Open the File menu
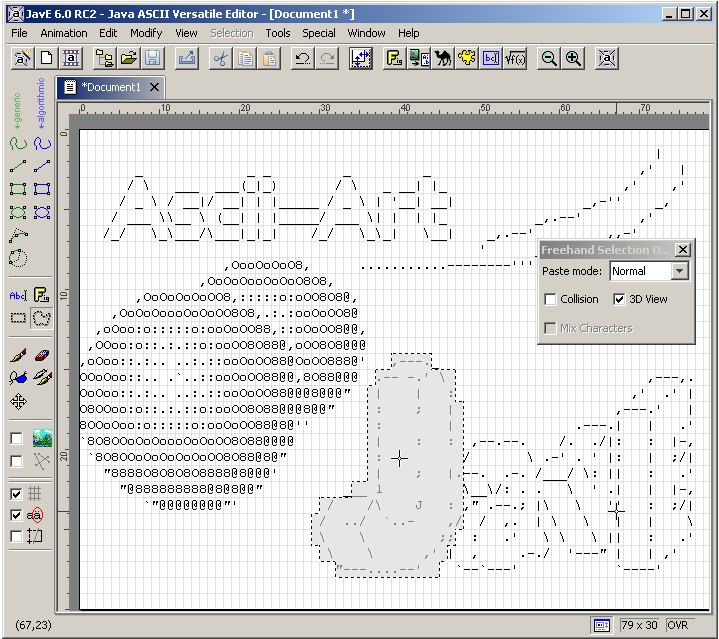 19,33
